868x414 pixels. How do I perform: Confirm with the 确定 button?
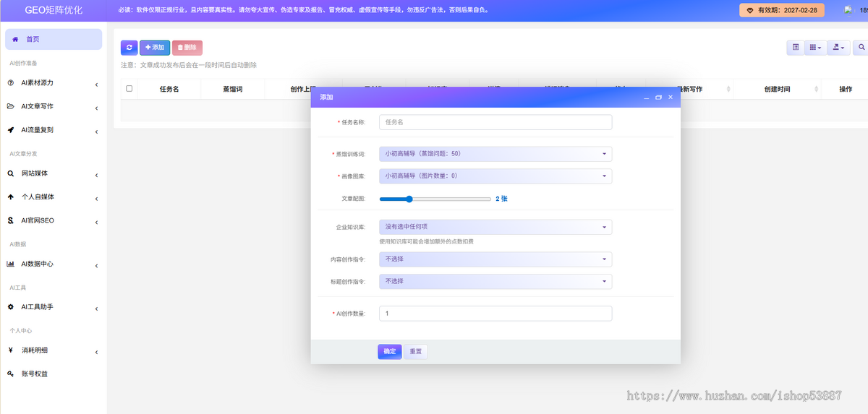coord(390,351)
